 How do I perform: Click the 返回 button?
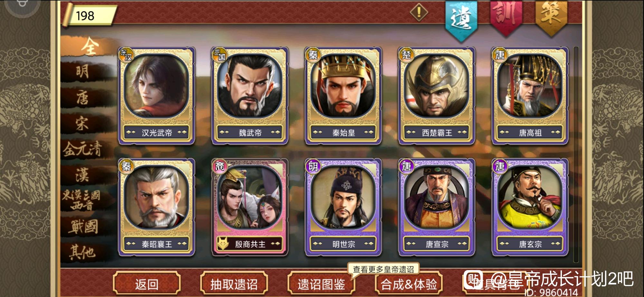(x=147, y=284)
